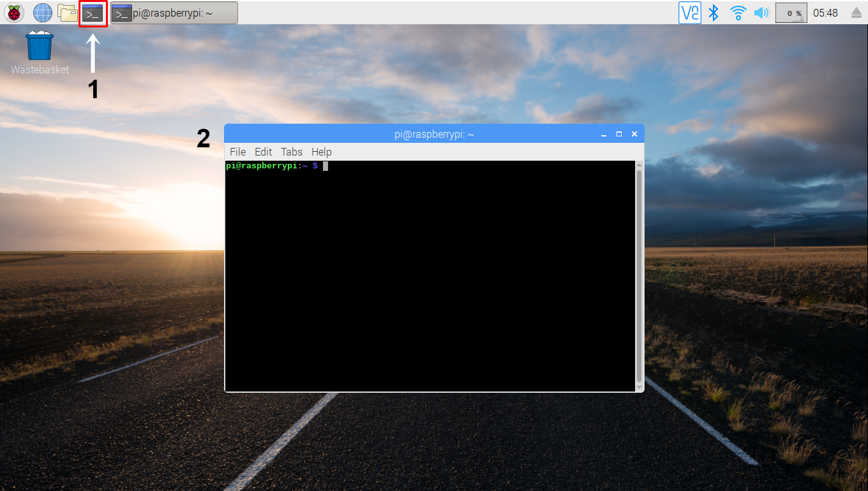Launch Terminal from the taskbar launcher
This screenshot has height=491, width=868.
(x=93, y=13)
